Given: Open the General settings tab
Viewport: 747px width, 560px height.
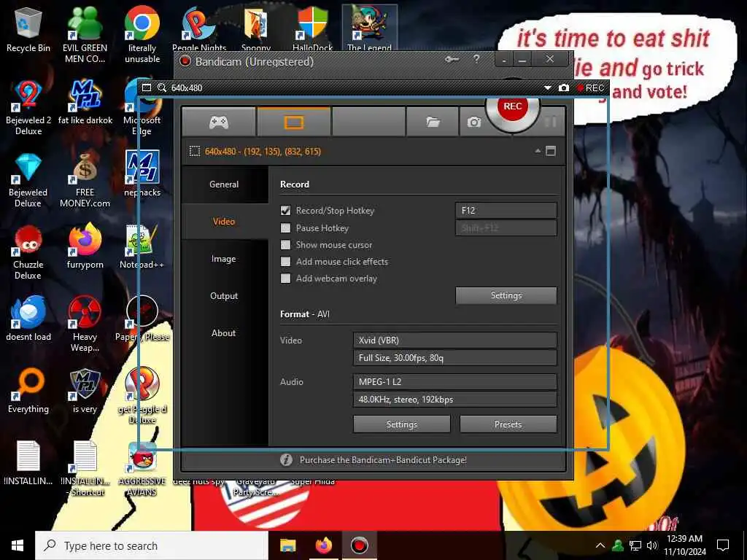Looking at the screenshot, I should (x=224, y=184).
